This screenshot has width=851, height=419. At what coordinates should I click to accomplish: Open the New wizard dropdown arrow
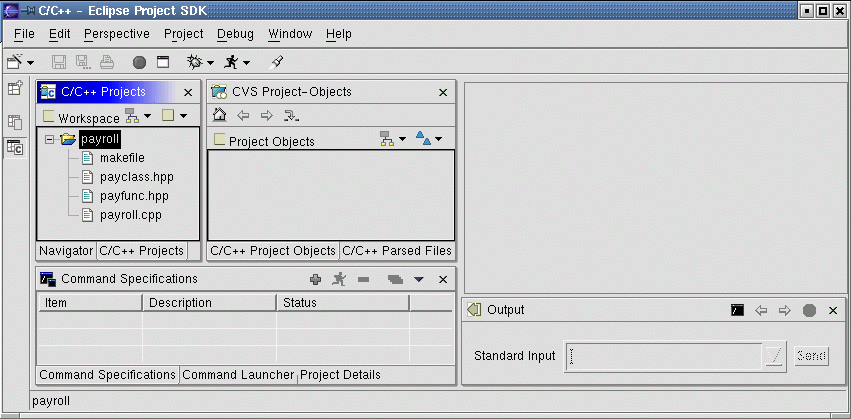(31, 63)
